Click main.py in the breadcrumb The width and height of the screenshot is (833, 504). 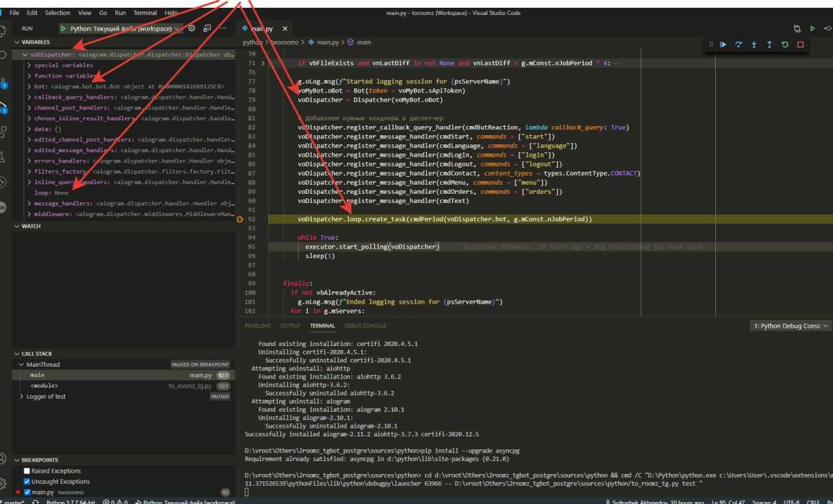[x=328, y=42]
